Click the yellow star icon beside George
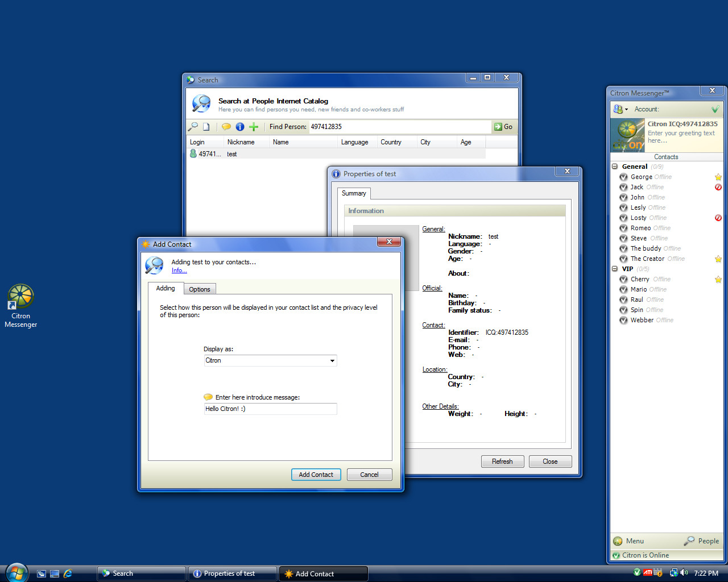 [718, 177]
